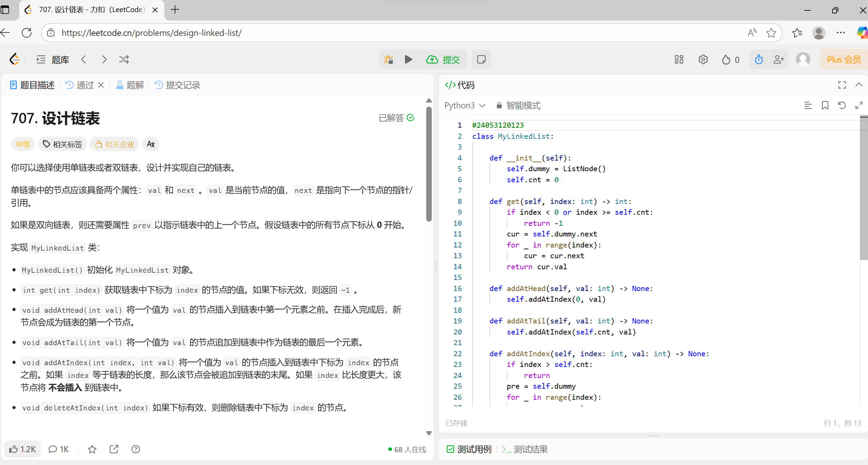Toggle the translate language button
Viewport: 868px width, 465px height.
[x=151, y=144]
